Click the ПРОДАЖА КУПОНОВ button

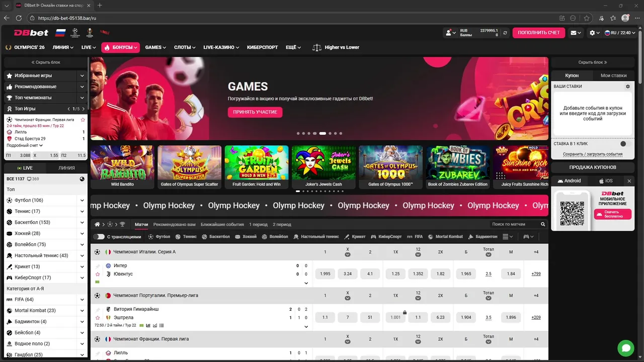(593, 167)
